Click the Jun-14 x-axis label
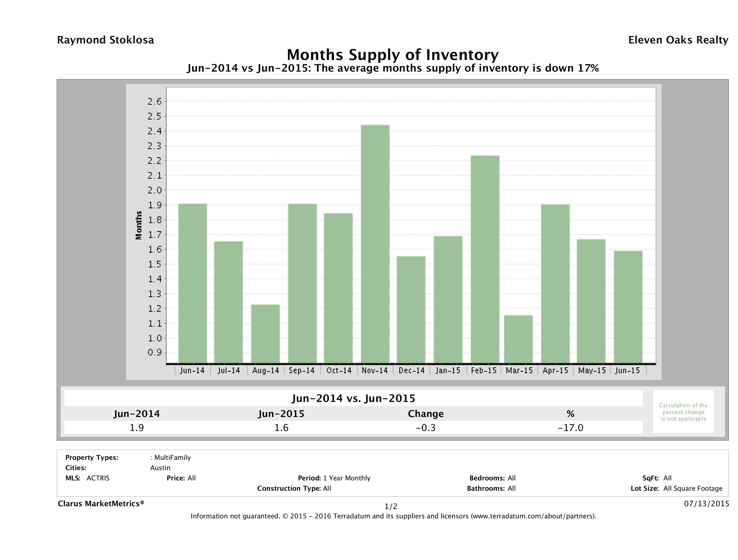 coord(192,370)
